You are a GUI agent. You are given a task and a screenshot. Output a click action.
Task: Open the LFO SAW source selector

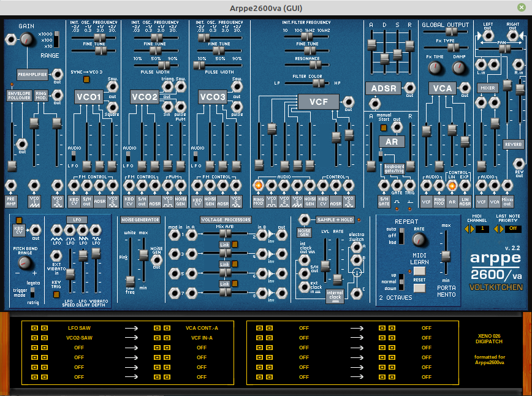pos(79,328)
